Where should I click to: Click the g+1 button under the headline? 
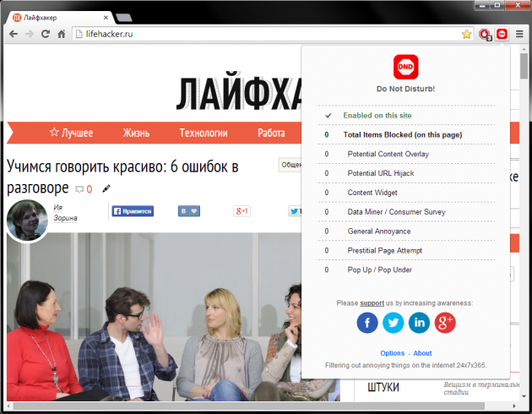242,211
